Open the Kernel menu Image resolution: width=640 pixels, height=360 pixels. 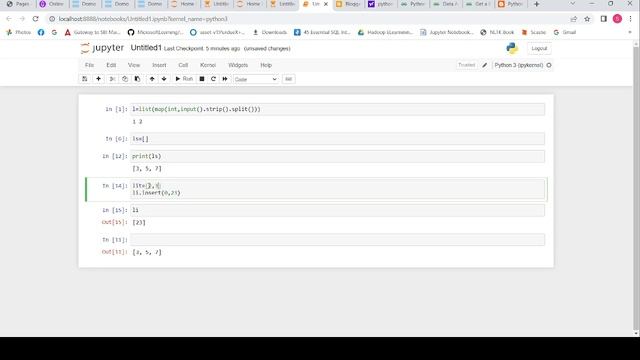tap(208, 65)
